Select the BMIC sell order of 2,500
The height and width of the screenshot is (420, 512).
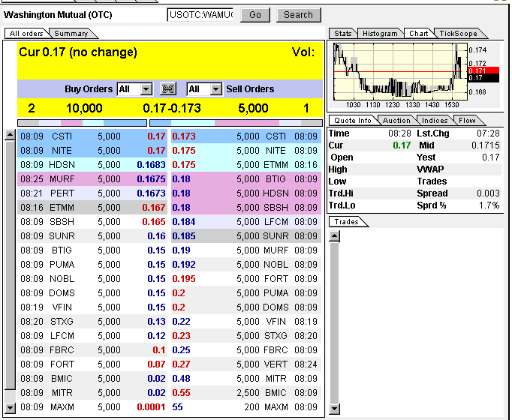pos(246,392)
